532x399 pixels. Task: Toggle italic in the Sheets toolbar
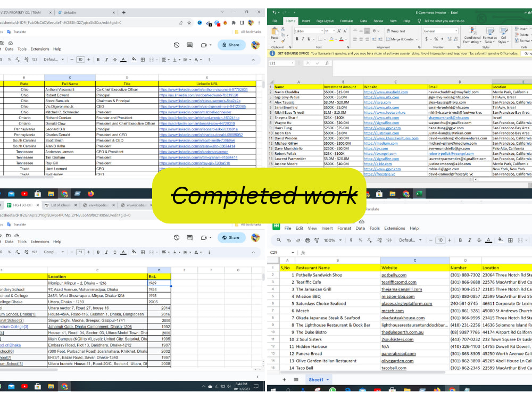tap(469, 240)
